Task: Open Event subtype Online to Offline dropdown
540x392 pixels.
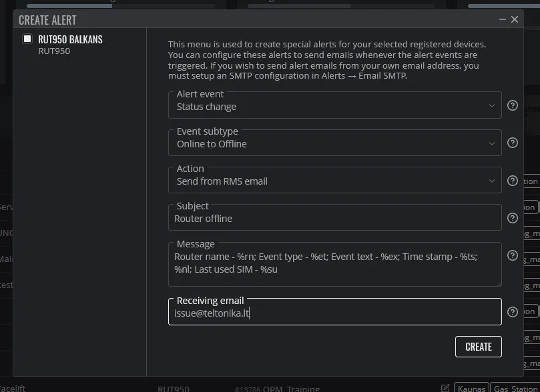Action: (x=334, y=143)
